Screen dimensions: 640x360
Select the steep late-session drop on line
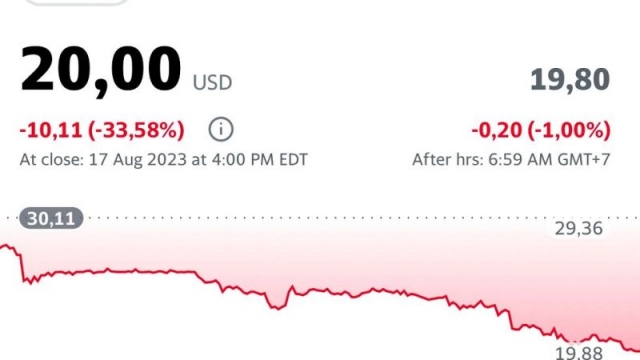[x=511, y=320]
